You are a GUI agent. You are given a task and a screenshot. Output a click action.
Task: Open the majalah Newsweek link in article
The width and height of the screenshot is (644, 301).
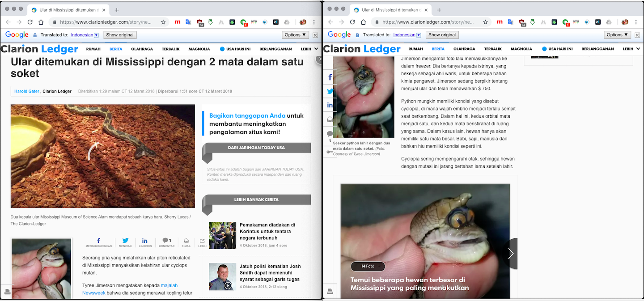click(169, 285)
